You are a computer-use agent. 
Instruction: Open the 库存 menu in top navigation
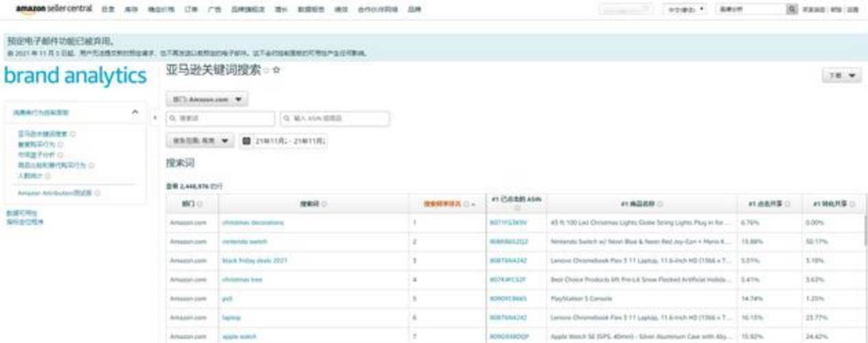[x=130, y=10]
